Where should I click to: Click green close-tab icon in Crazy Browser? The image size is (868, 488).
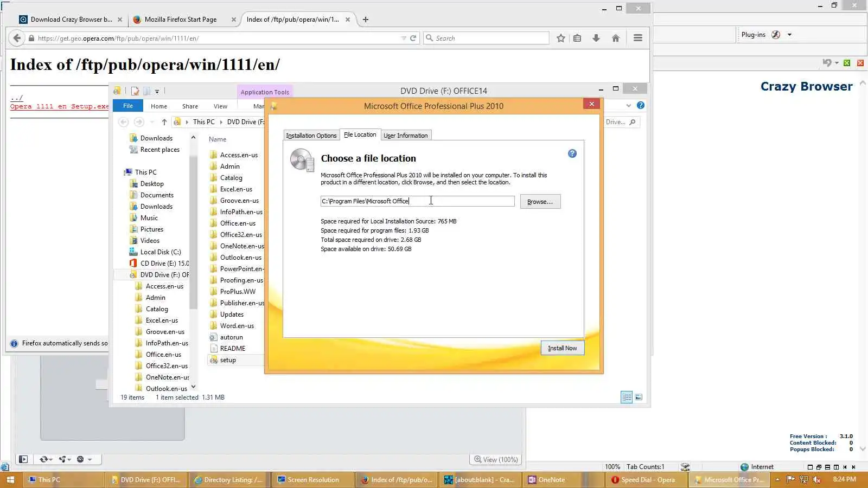click(x=847, y=63)
